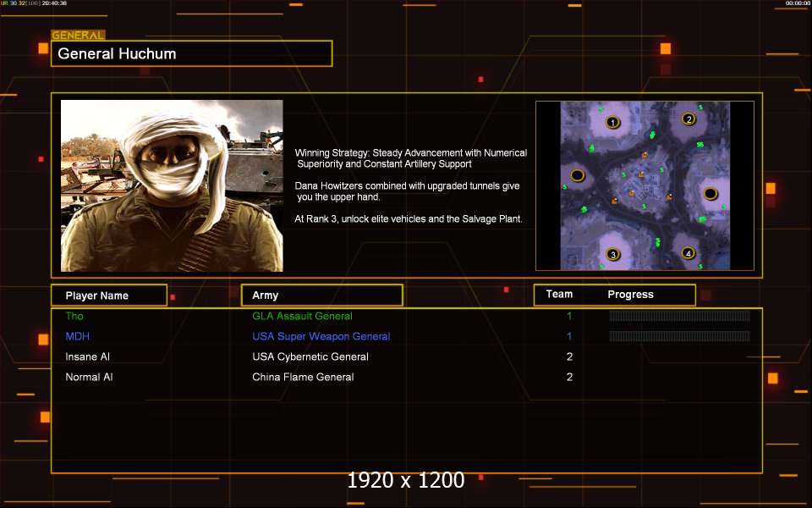Click team number 2 in Normal AI's row

pos(569,377)
